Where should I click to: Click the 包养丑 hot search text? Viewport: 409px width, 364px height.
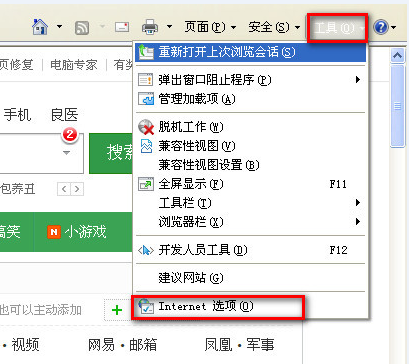tap(17, 189)
